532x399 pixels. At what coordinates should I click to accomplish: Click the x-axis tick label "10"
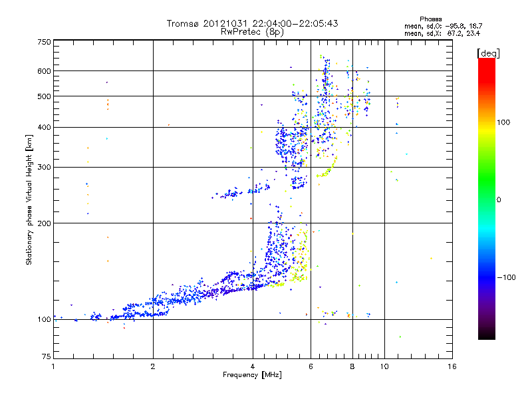click(384, 366)
